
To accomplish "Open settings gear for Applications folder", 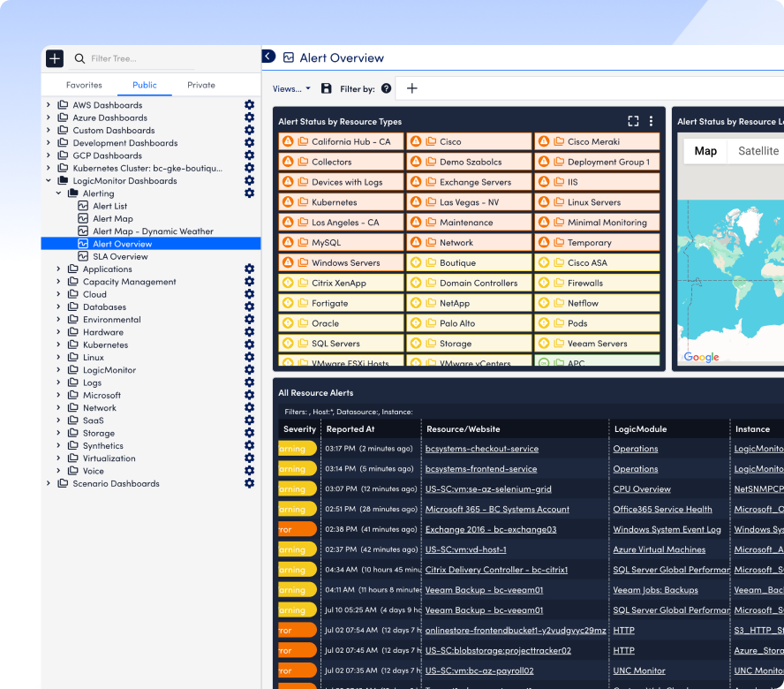I will (x=250, y=269).
